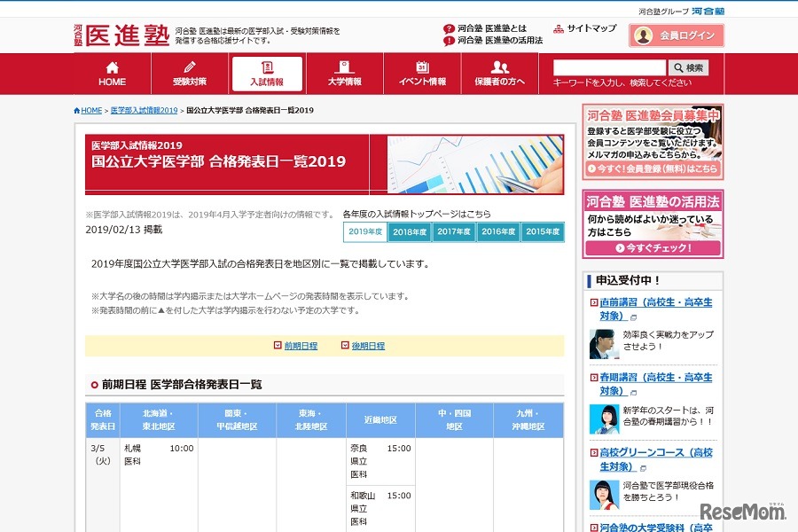Viewport: 798px width, 532px height.
Task: Click the magnifier icon on 検索 button
Action: click(678, 67)
